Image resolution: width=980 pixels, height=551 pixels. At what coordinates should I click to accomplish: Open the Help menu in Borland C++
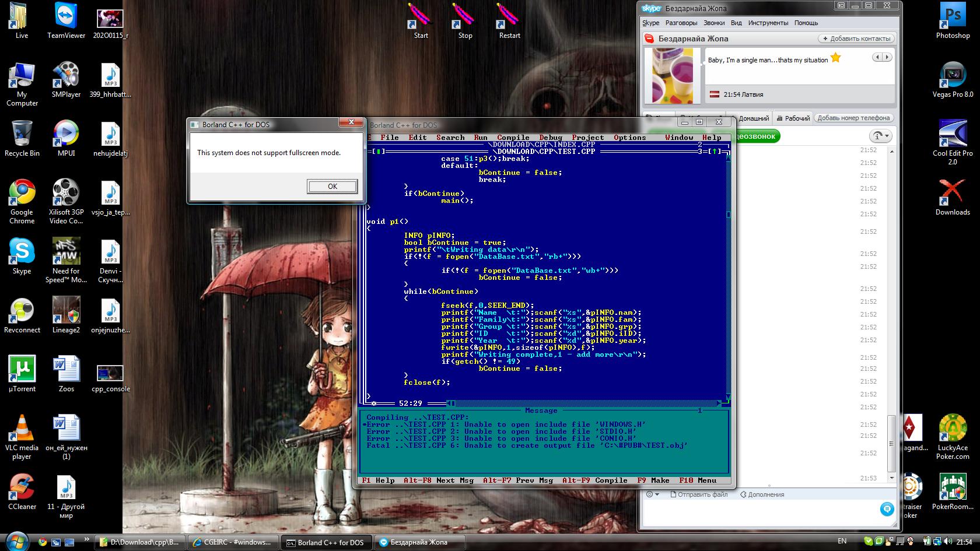712,138
